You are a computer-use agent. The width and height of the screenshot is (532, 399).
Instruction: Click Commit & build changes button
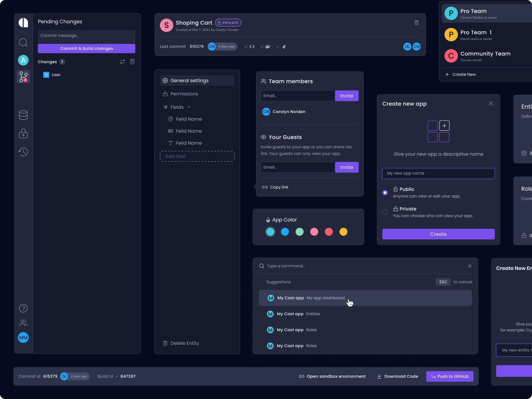86,49
